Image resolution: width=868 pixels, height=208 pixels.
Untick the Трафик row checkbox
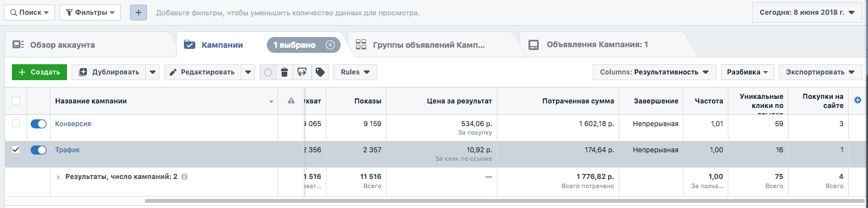click(16, 149)
